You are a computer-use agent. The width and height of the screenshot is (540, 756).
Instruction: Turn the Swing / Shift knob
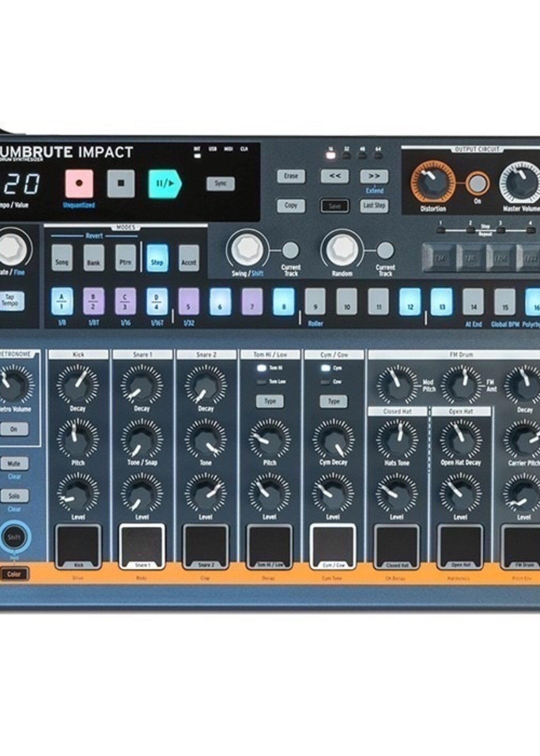(247, 250)
